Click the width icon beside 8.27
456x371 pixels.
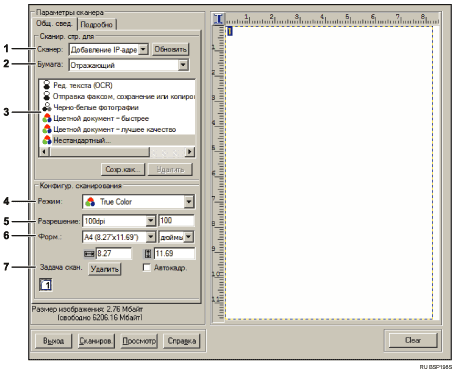(x=89, y=254)
